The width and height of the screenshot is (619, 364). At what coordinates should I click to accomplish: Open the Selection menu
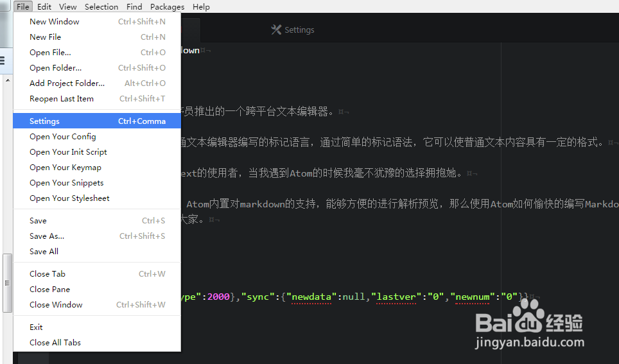pyautogui.click(x=101, y=6)
